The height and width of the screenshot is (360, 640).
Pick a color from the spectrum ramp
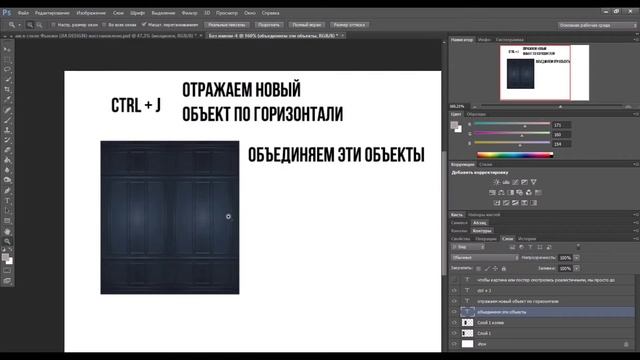(515, 155)
